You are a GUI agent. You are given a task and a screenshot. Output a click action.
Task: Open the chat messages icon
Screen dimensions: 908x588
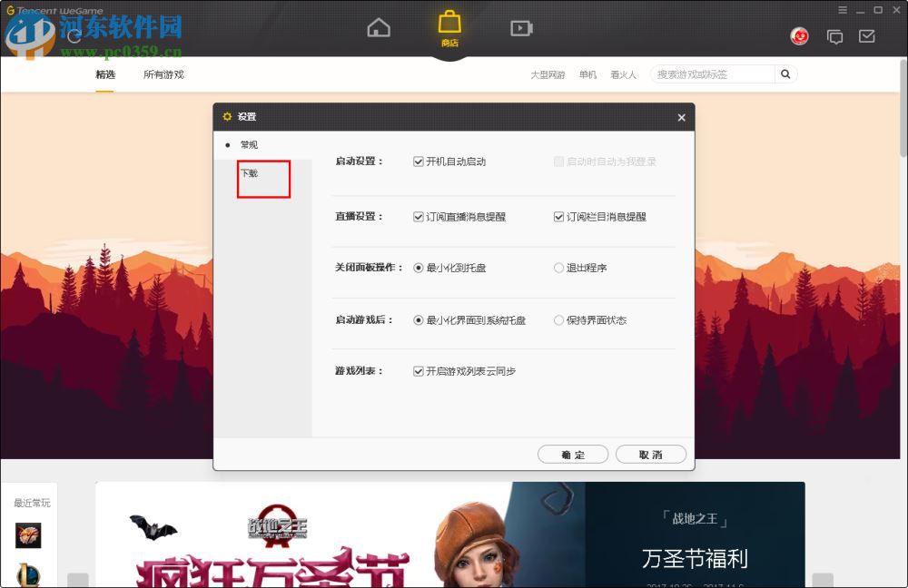click(834, 36)
